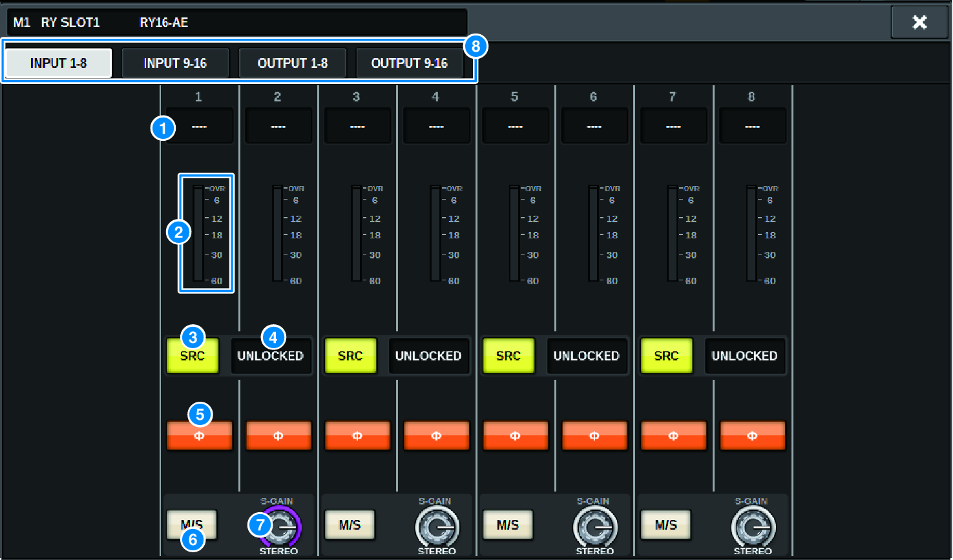
Task: Click channel 1 level meter
Action: tap(199, 234)
